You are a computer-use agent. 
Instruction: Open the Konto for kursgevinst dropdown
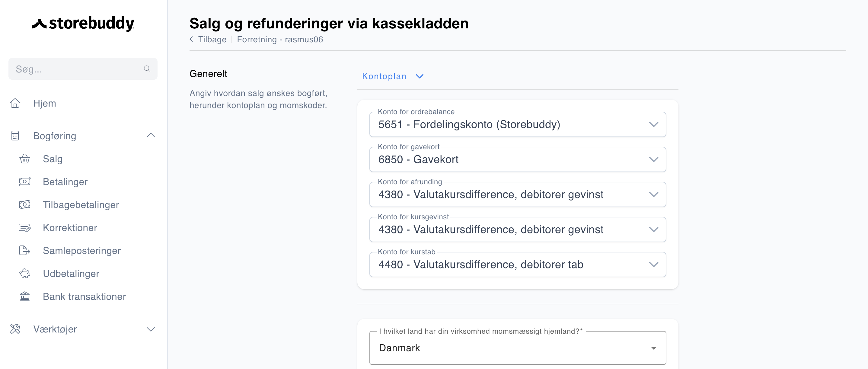[x=518, y=230]
